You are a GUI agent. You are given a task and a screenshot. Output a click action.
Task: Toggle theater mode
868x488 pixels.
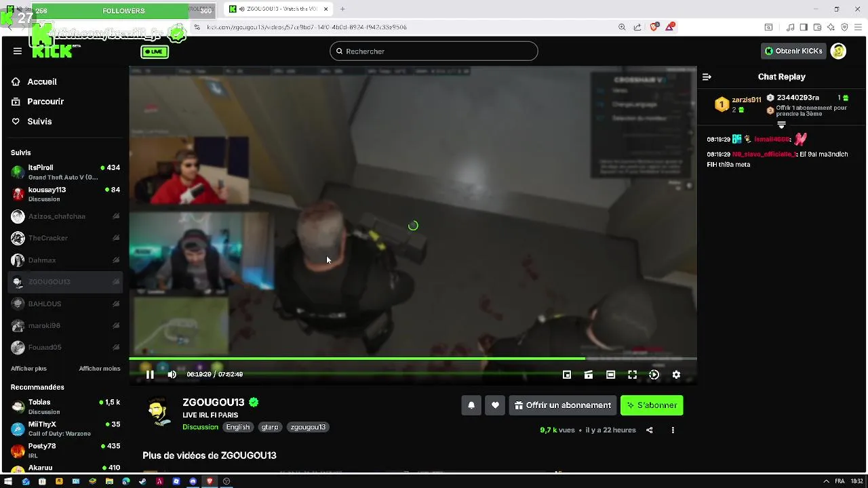pos(610,374)
